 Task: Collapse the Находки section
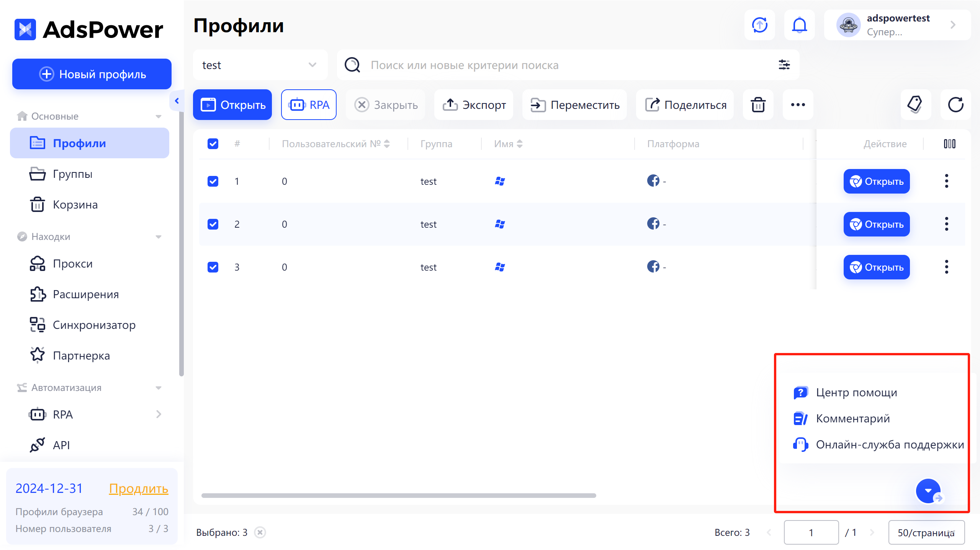click(159, 236)
